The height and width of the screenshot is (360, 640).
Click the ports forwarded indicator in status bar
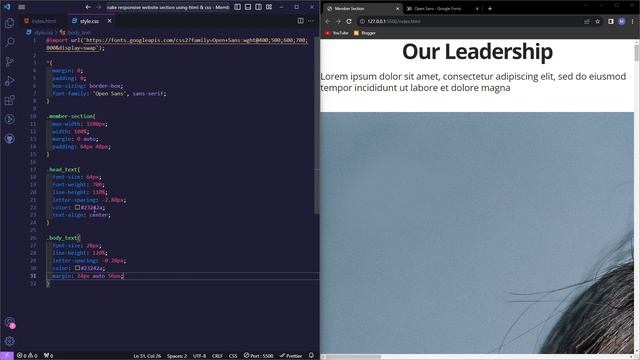coord(49,356)
